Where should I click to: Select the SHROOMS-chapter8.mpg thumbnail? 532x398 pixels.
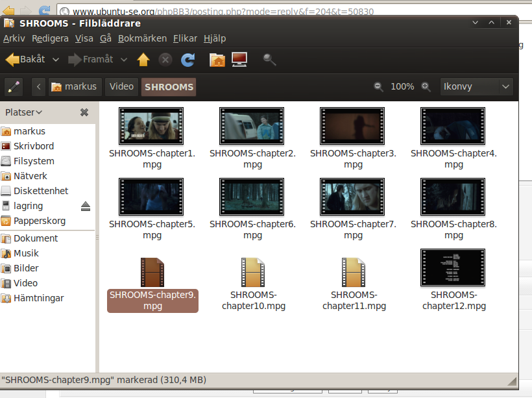[x=453, y=197]
